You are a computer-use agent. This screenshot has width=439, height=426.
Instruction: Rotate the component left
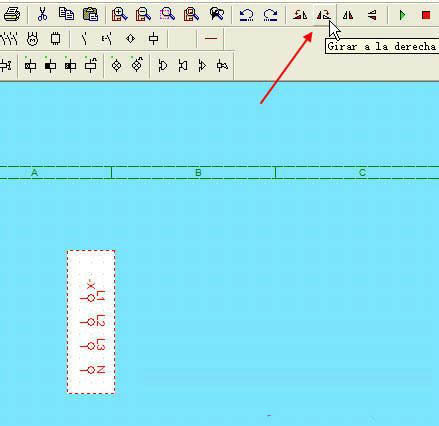(300, 15)
